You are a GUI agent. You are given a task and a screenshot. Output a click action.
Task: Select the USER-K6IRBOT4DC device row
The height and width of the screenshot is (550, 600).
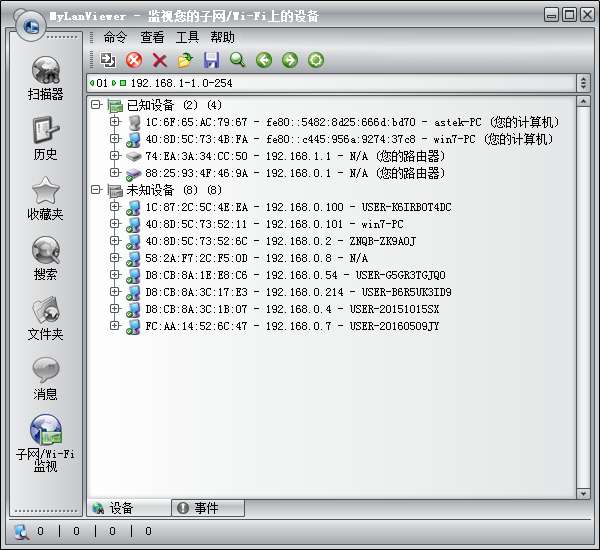pos(298,207)
